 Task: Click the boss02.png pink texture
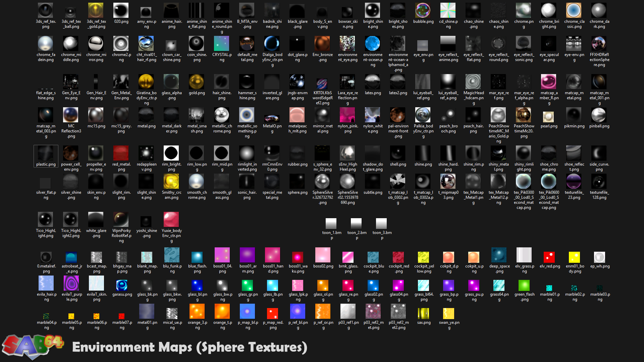tap(322, 255)
